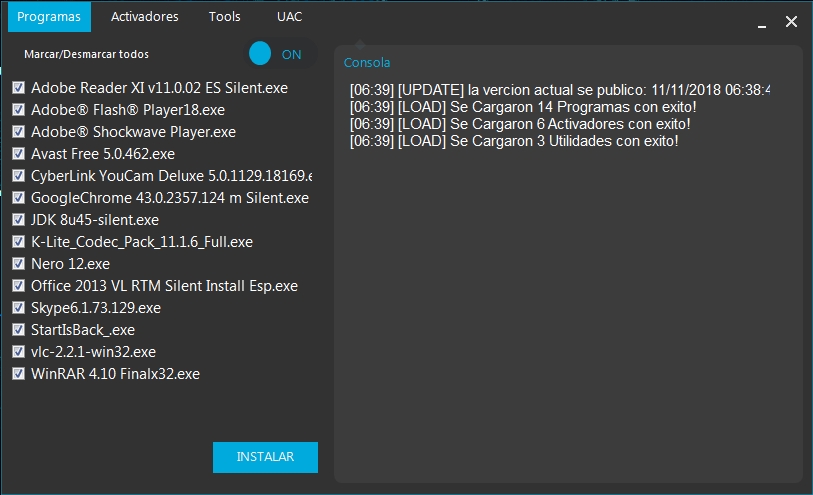Select the 'Se Cargaron 3 Utilidades' console line
813x495 pixels.
tap(514, 141)
